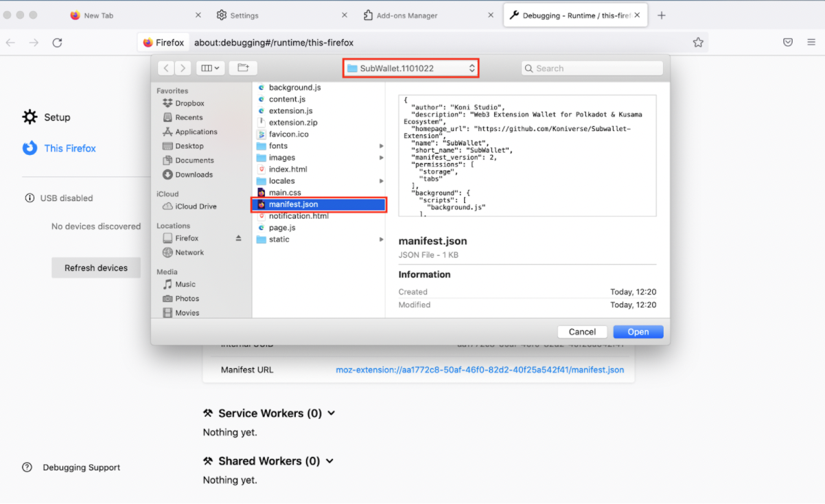
Task: Expand the images folder arrow
Action: pyautogui.click(x=382, y=158)
